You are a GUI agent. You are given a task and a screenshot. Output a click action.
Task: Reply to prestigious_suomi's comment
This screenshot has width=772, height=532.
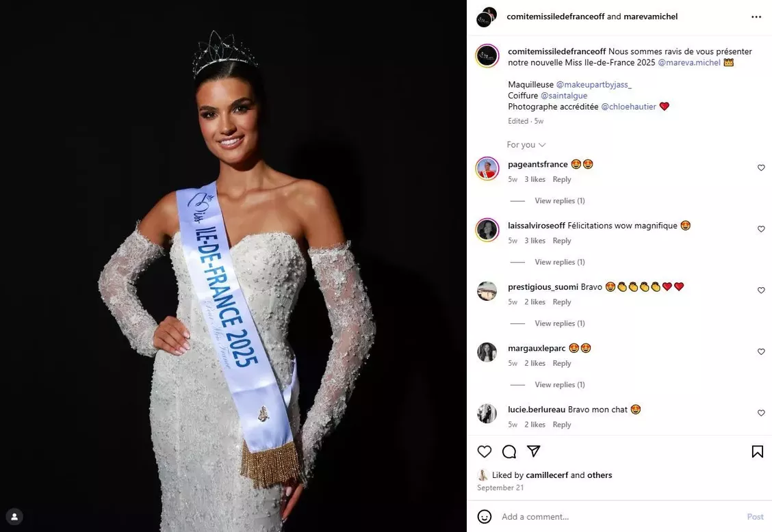pyautogui.click(x=562, y=302)
